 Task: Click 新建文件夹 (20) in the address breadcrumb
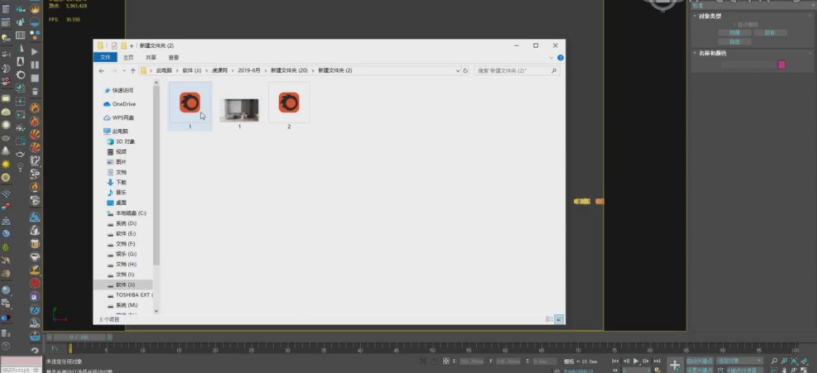point(289,70)
